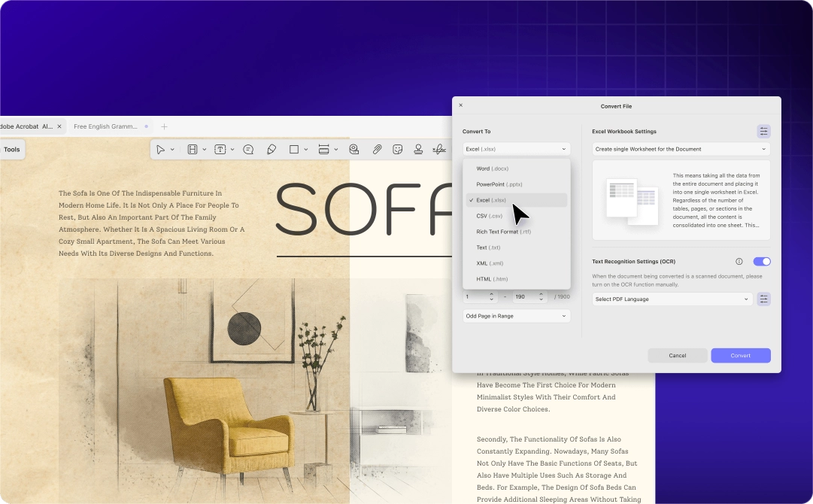
Task: Click the end page field showing 190
Action: coord(524,296)
